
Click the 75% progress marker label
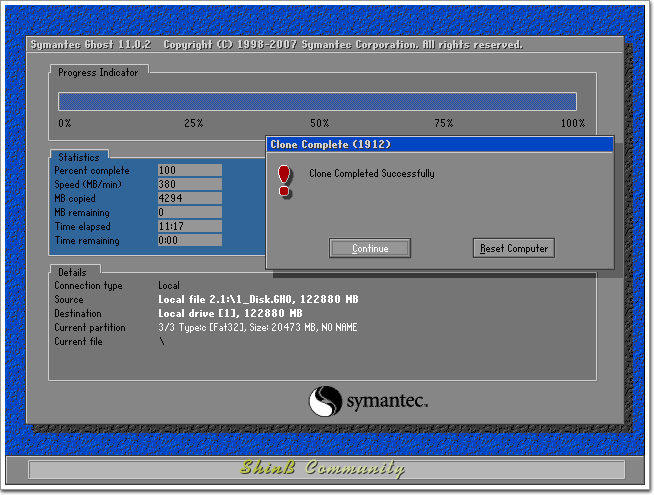(x=443, y=123)
